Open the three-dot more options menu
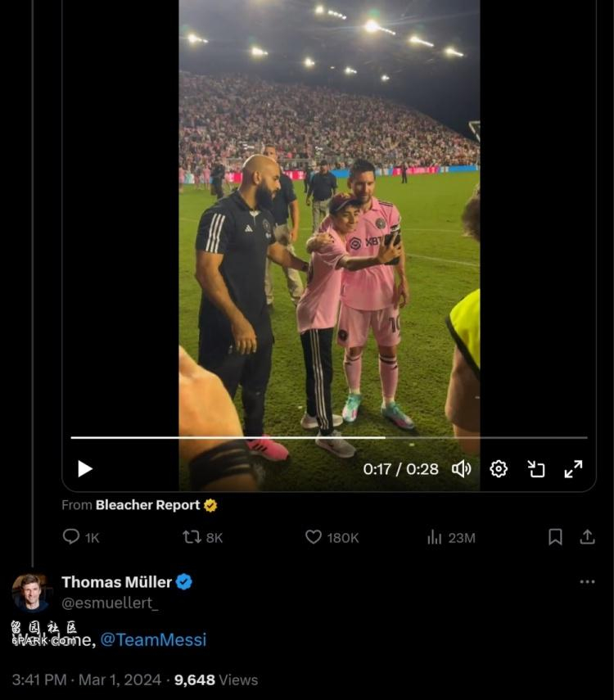This screenshot has height=700, width=614. 587,582
